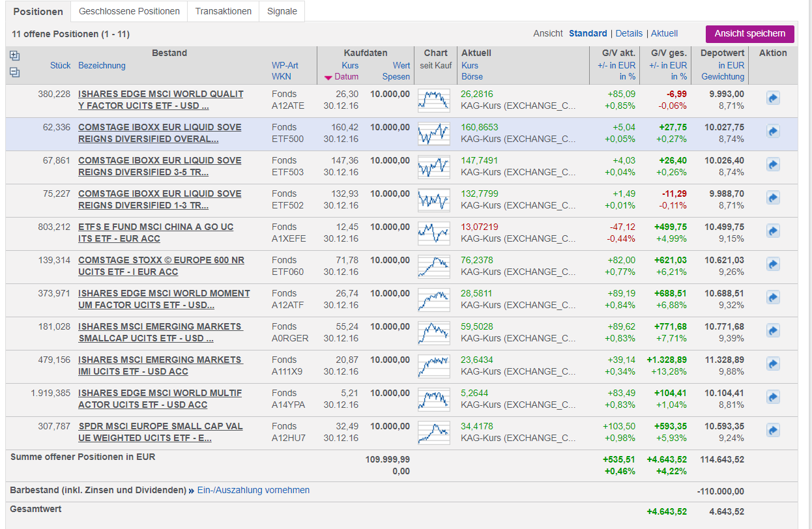This screenshot has height=529, width=812.
Task: Open Ein-/Auszahlung vornehmen link
Action: [x=253, y=490]
